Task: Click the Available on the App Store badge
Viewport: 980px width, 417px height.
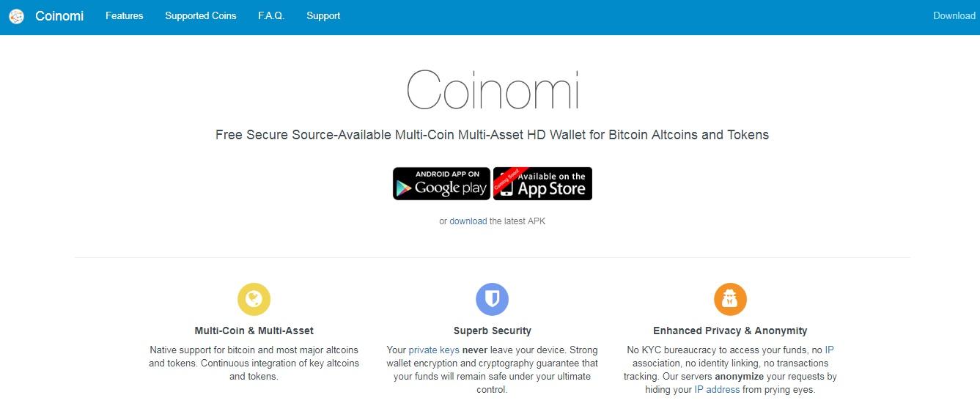Action: point(543,183)
